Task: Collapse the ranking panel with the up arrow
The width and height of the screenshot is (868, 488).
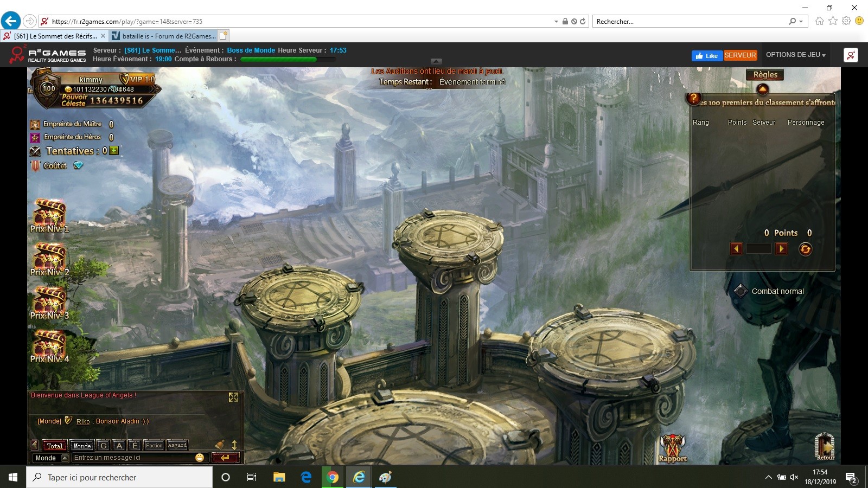Action: [763, 89]
